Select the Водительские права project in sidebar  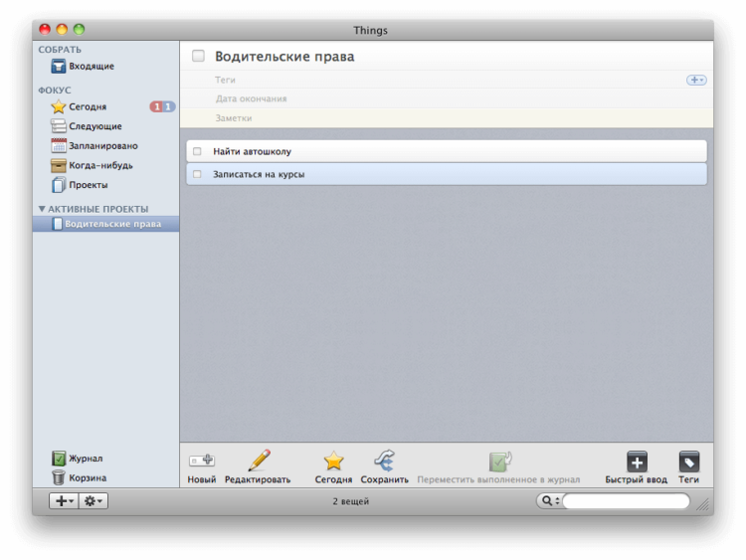click(106, 224)
